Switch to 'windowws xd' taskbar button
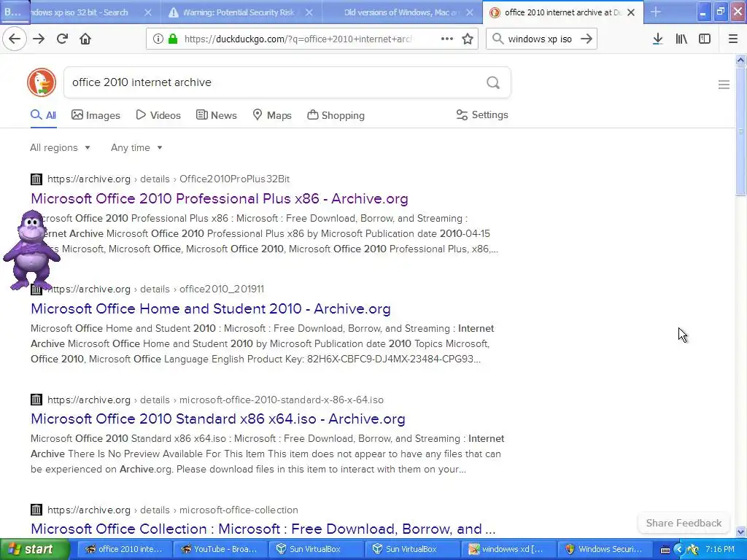This screenshot has height=560, width=747. pyautogui.click(x=508, y=549)
